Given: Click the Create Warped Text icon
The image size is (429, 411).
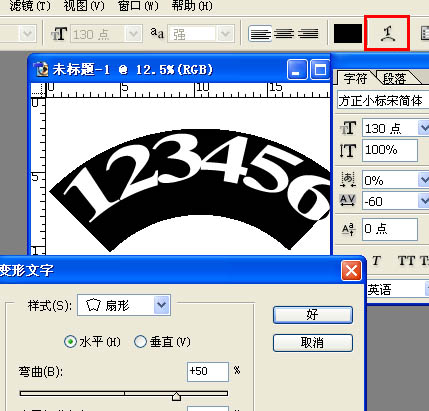Looking at the screenshot, I should (x=387, y=33).
